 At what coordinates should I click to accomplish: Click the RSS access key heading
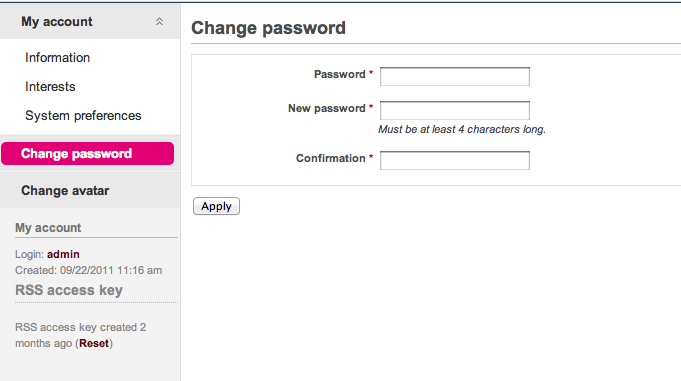[69, 290]
